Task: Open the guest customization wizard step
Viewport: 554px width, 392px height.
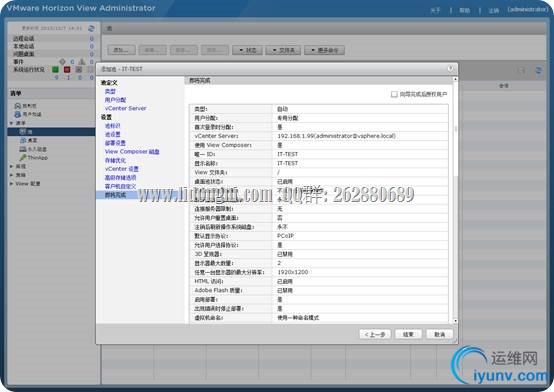Action: coord(120,186)
